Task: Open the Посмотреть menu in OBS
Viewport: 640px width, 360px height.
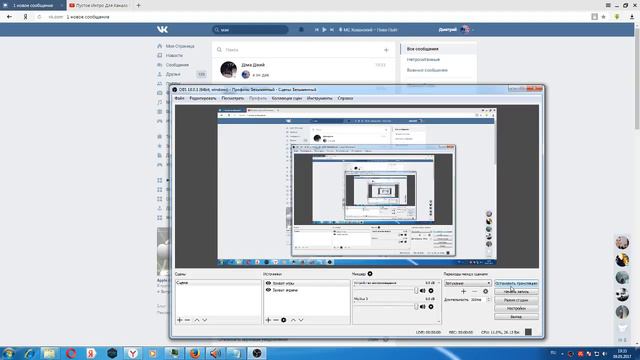Action: [x=233, y=98]
